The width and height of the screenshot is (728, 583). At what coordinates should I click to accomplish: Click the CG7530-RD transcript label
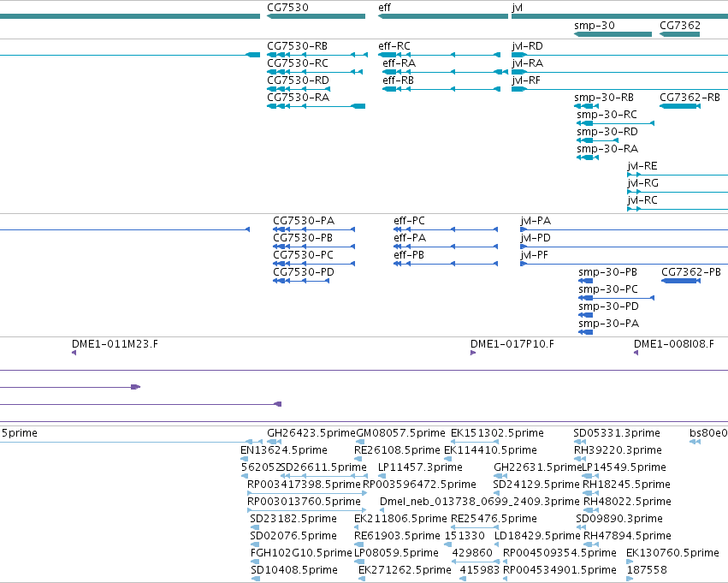[298, 80]
